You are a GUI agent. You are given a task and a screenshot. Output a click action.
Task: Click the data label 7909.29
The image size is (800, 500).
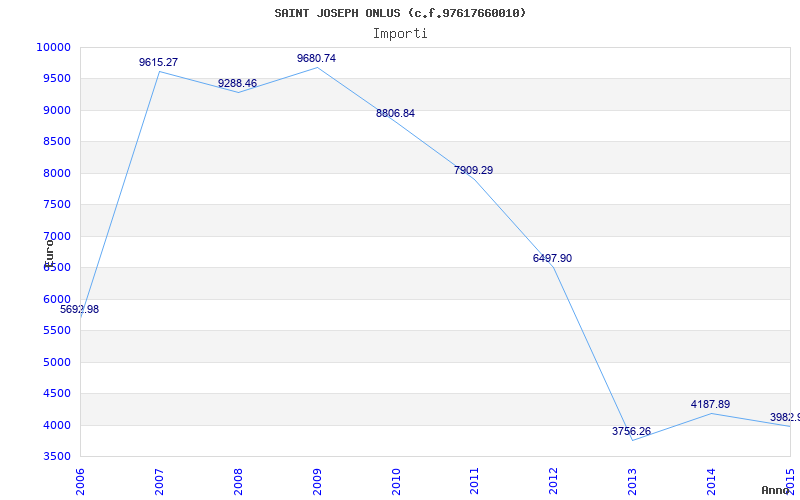473,170
